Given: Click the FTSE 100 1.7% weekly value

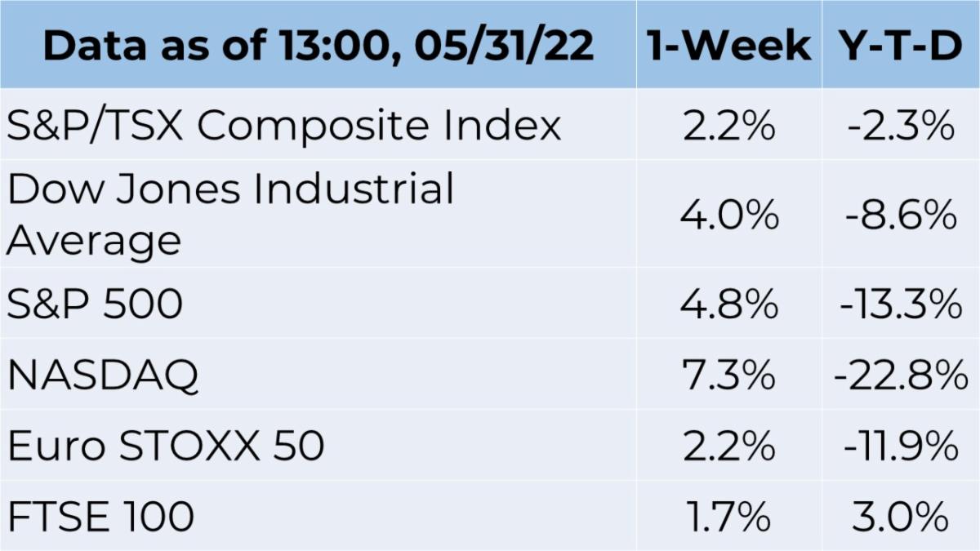Looking at the screenshot, I should point(729,517).
